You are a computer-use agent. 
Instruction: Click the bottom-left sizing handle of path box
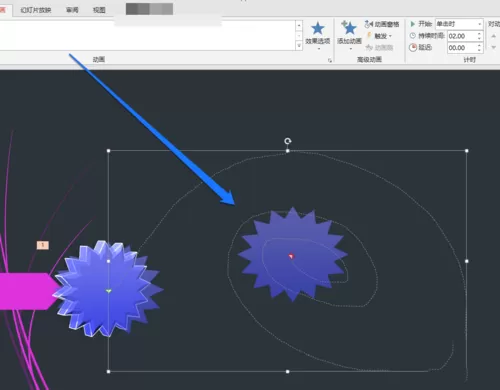(x=109, y=371)
